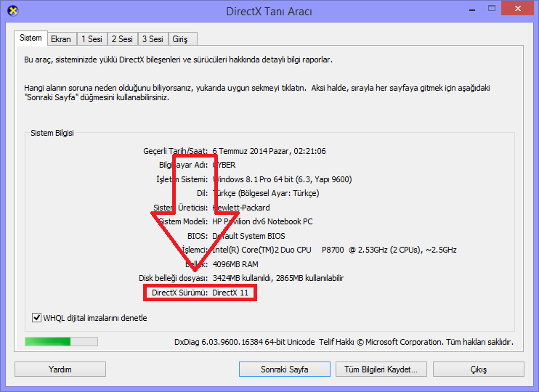Click the 'Disk belleği dosyası:' label
The image size is (539, 392).
click(173, 278)
